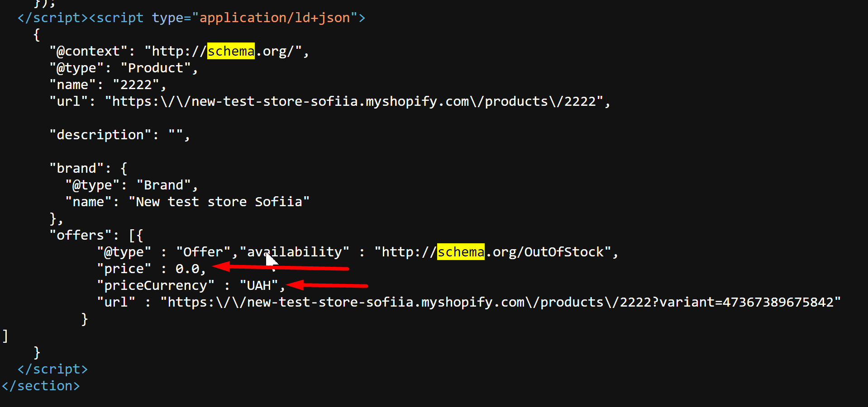Click the "availability" key

[295, 252]
